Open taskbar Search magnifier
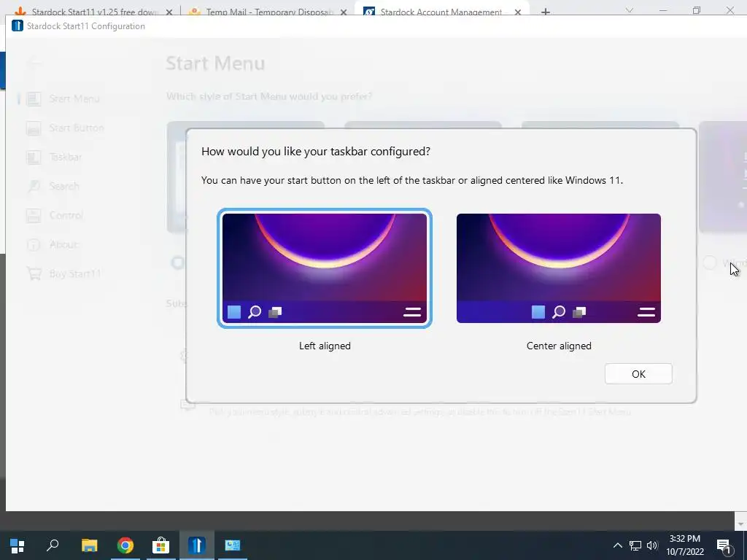Image resolution: width=747 pixels, height=560 pixels. (53, 545)
